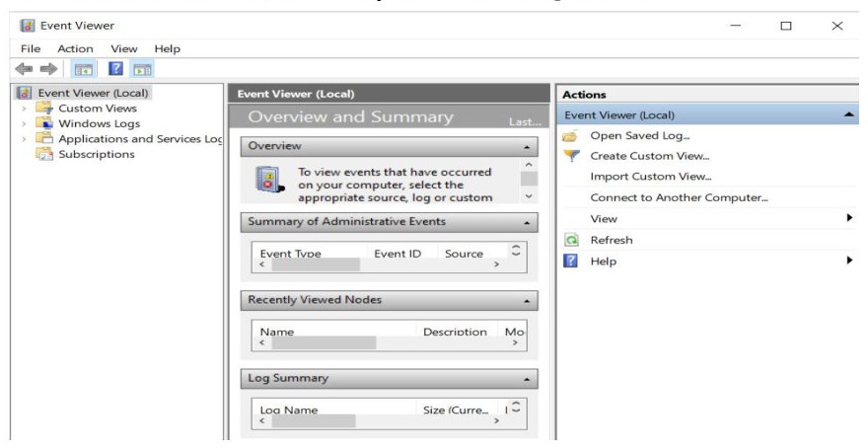Collapse the Overview section
The height and width of the screenshot is (448, 868).
527,147
